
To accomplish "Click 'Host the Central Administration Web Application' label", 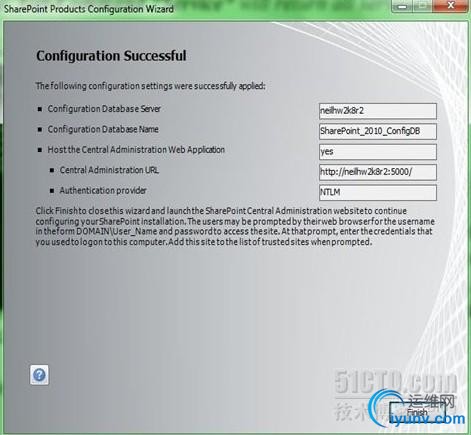I will (x=136, y=150).
